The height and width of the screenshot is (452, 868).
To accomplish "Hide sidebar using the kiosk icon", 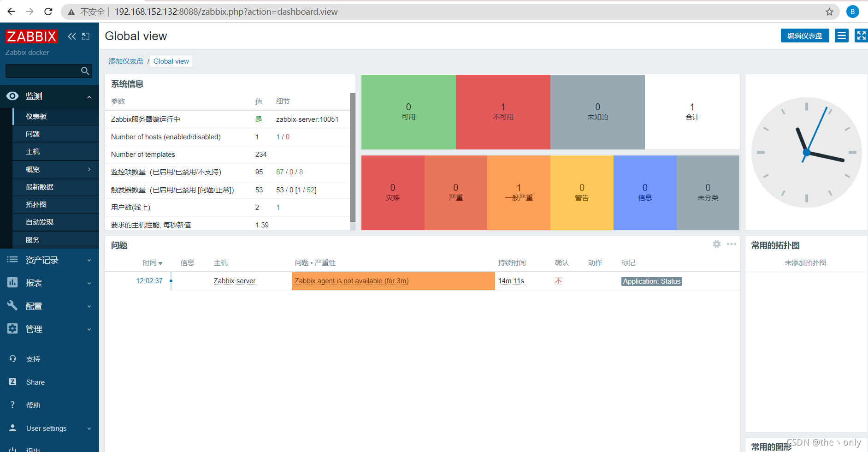I will [x=86, y=36].
